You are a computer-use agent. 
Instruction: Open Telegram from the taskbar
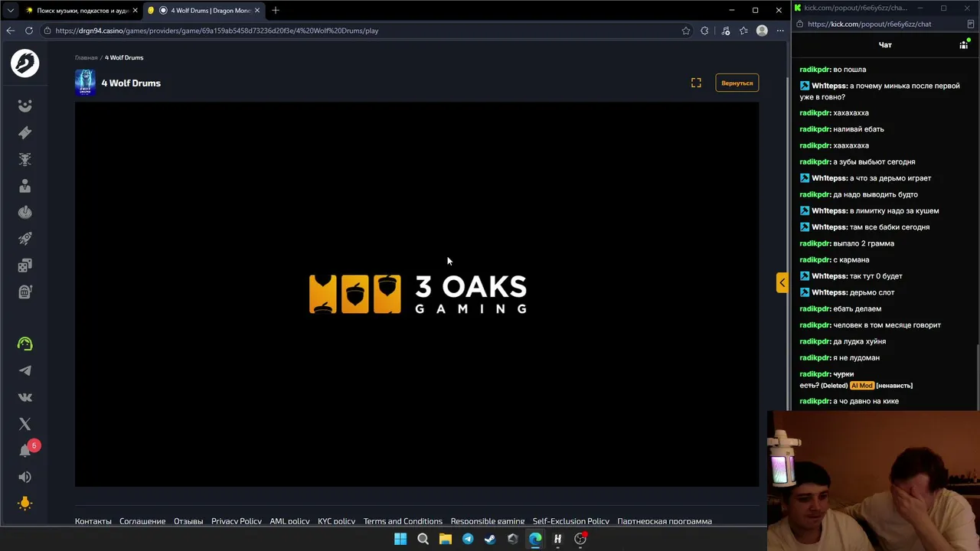click(468, 539)
